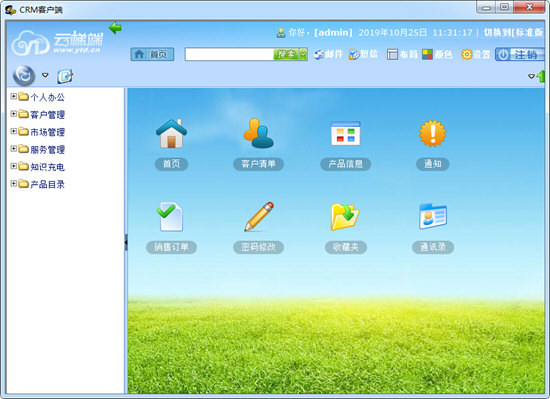The height and width of the screenshot is (399, 550).
Task: Click the green back arrow near the logo
Action: [x=115, y=28]
